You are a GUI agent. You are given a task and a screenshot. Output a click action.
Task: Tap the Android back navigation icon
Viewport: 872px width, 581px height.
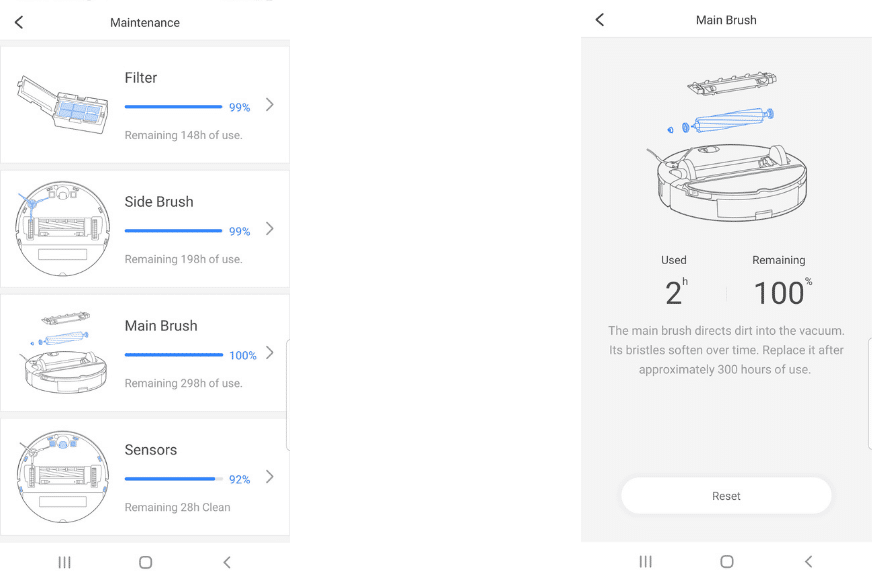[226, 562]
